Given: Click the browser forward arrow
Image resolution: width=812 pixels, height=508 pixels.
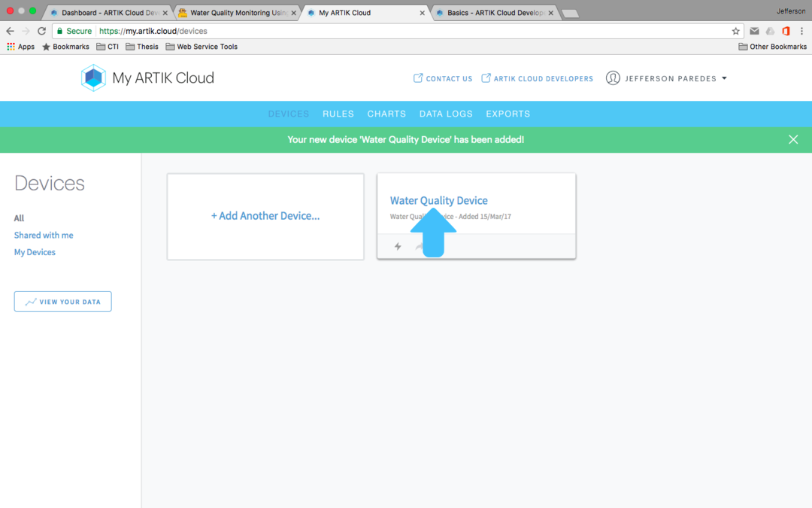Looking at the screenshot, I should [26, 31].
